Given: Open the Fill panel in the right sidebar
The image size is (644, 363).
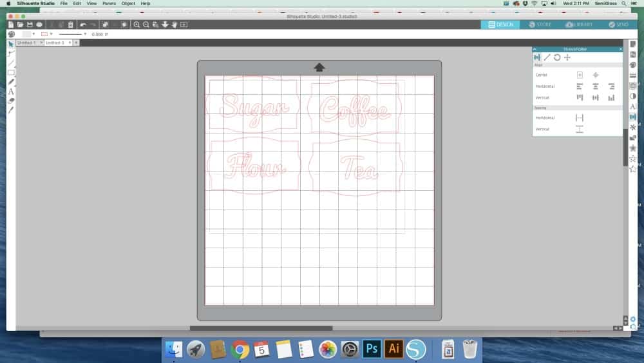Looking at the screenshot, I should click(633, 65).
